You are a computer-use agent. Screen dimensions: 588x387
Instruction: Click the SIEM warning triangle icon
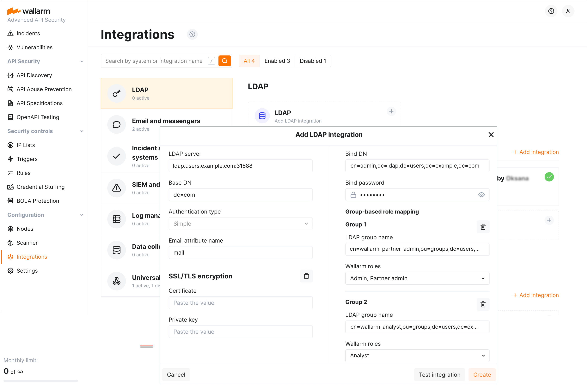pos(116,188)
